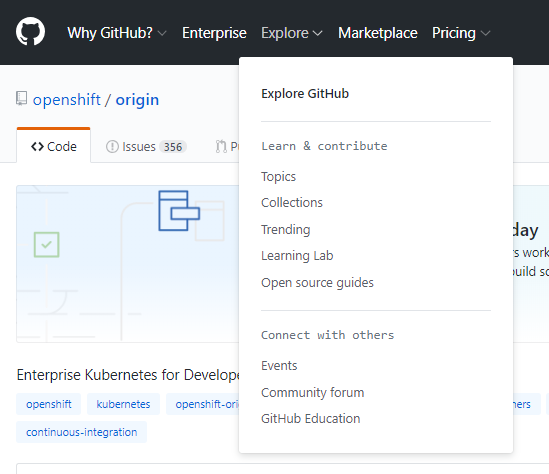The height and width of the screenshot is (474, 549).
Task: Click the Issues count badge 356
Action: pyautogui.click(x=173, y=147)
